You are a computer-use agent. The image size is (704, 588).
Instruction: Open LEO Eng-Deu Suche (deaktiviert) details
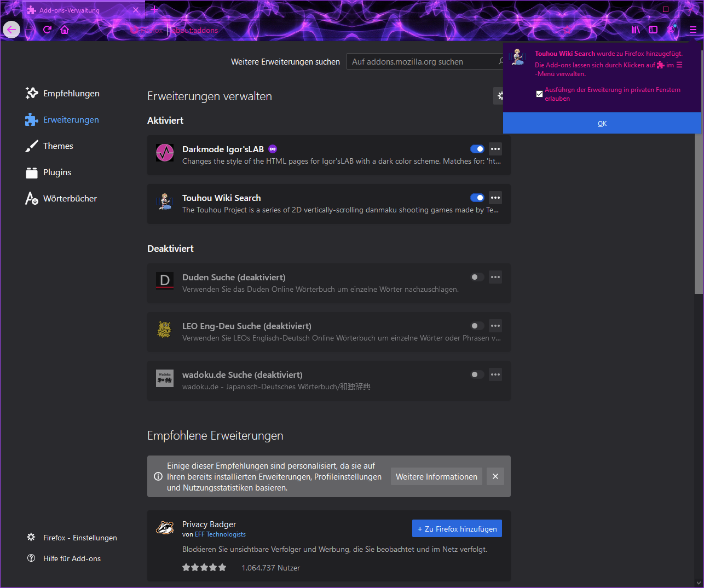pyautogui.click(x=246, y=326)
